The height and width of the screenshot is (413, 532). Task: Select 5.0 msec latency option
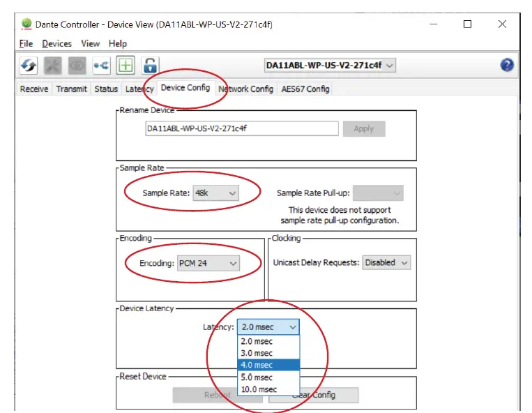[x=268, y=377]
